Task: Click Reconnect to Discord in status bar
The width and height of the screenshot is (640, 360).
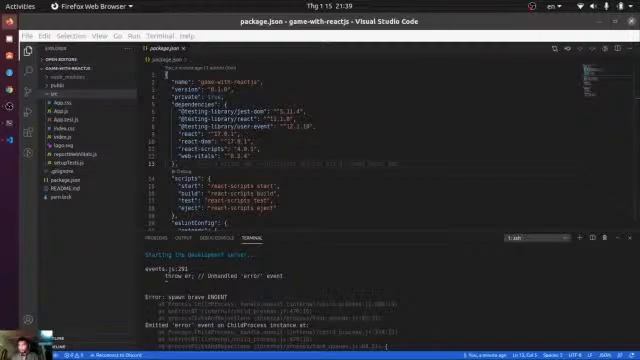Action: click(116, 356)
